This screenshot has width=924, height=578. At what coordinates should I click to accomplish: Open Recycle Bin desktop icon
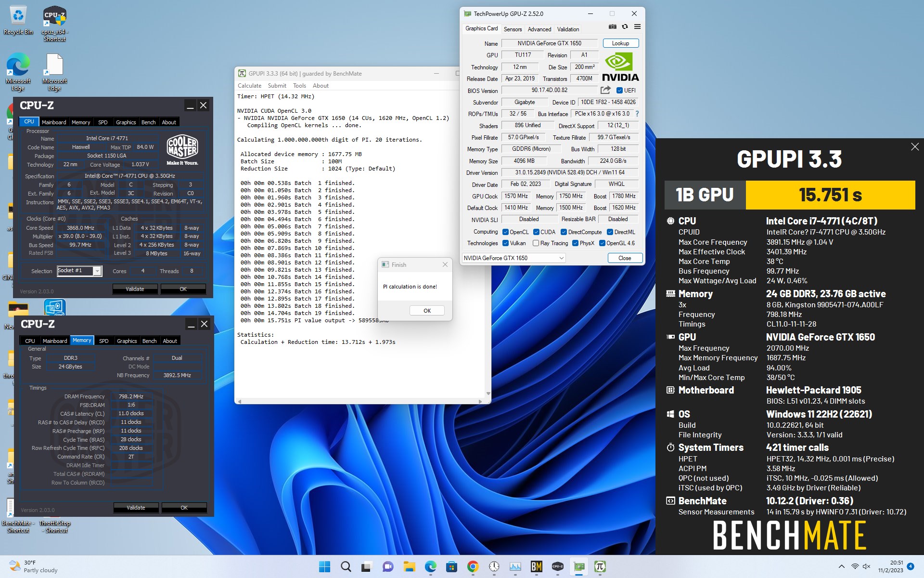pos(18,21)
